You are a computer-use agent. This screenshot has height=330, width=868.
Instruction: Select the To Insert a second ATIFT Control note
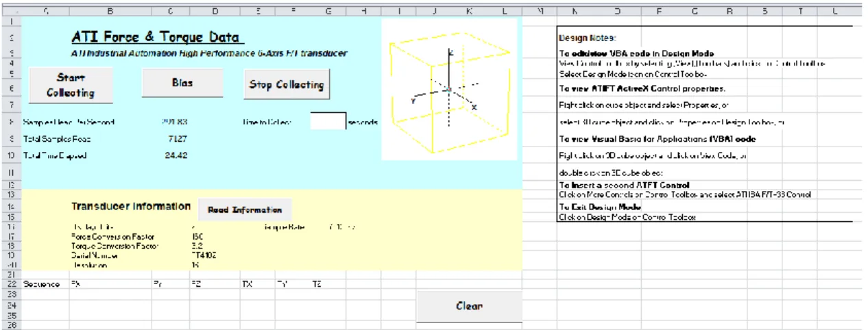point(624,185)
